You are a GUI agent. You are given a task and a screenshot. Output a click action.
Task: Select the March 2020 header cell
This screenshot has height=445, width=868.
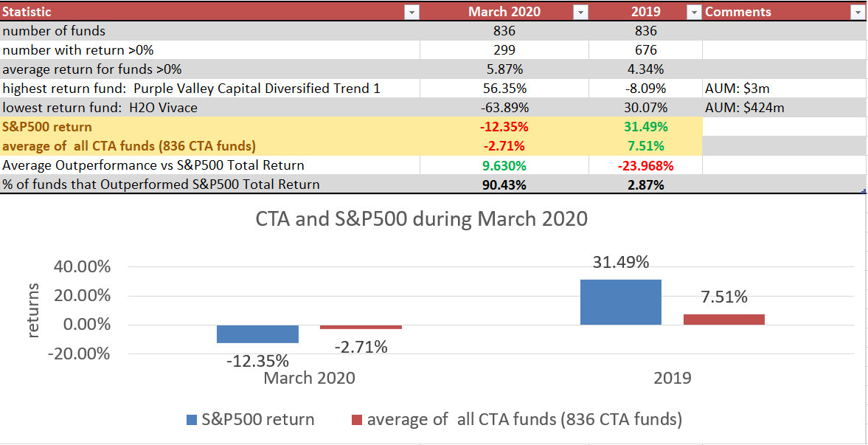[504, 12]
